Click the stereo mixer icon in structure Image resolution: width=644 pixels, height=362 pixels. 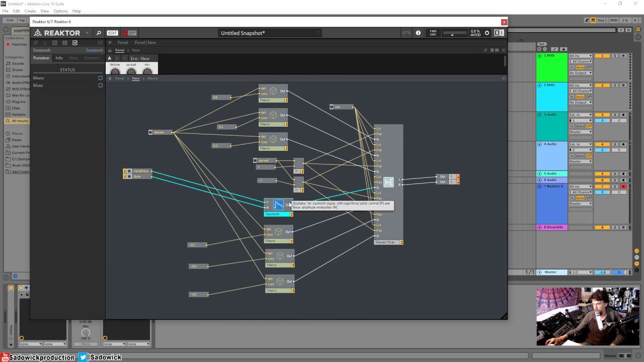(388, 182)
